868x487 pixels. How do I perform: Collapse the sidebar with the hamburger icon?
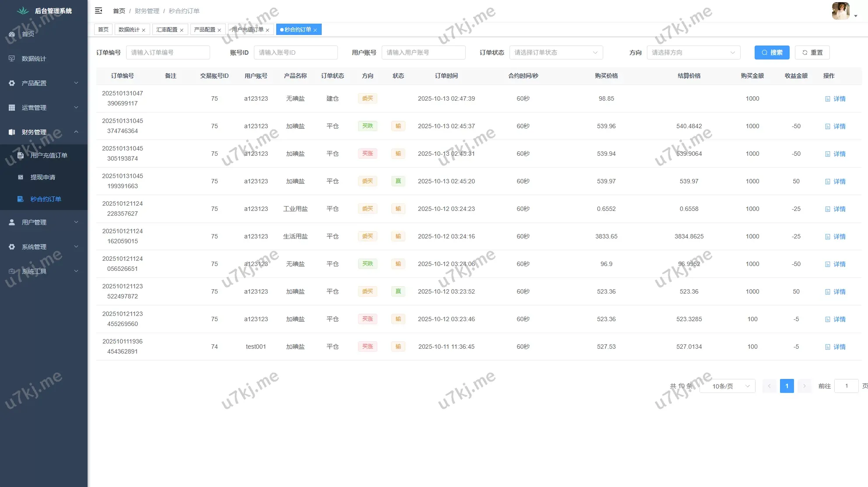click(98, 11)
